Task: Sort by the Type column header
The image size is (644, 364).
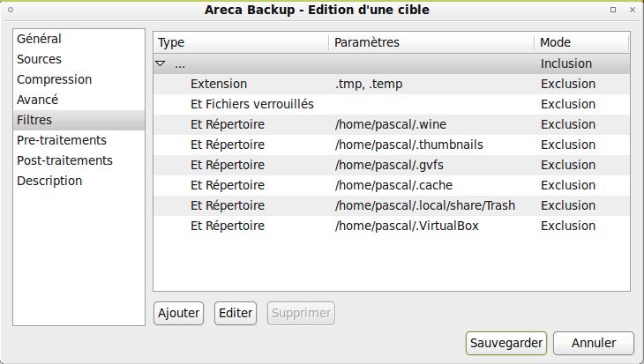Action: (x=241, y=42)
